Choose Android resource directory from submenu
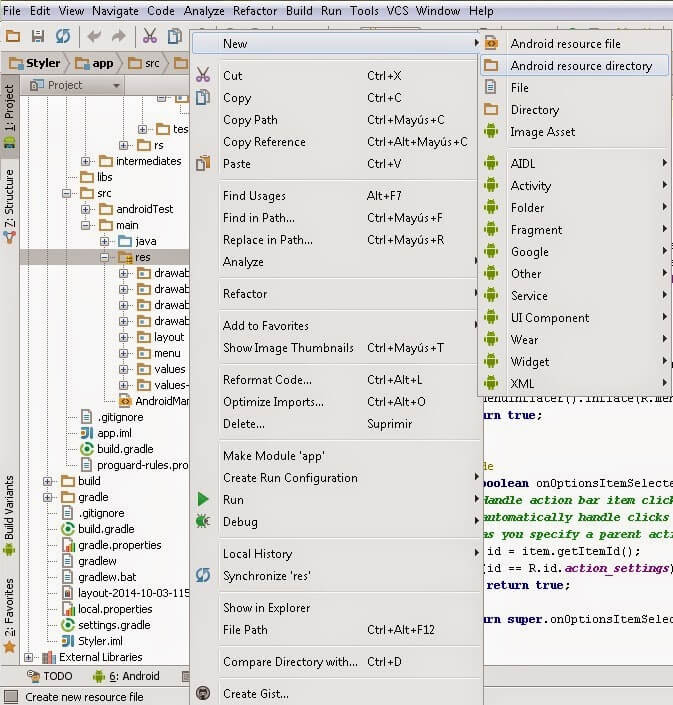 point(575,66)
